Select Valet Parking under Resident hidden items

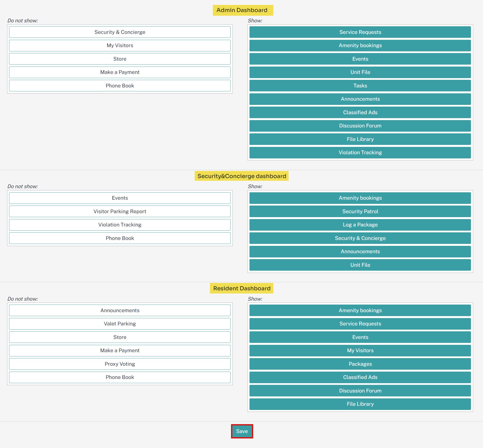120,324
